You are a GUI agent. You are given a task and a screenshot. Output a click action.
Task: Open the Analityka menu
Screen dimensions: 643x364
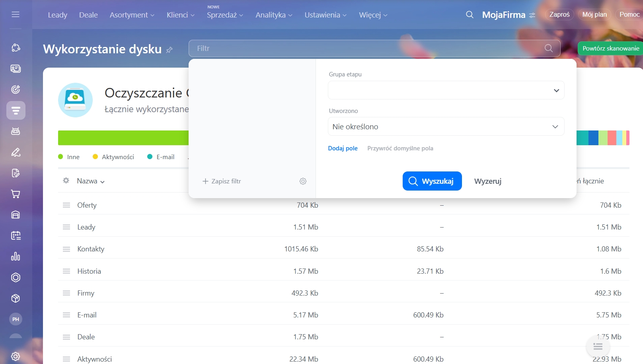pos(274,15)
